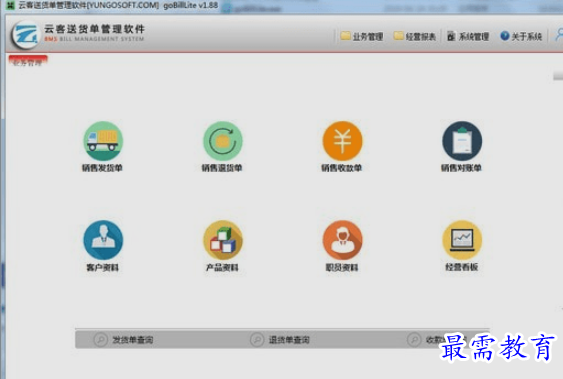This screenshot has height=379, width=563.
Task: Click the 销售发货单 label text
Action: coord(102,168)
